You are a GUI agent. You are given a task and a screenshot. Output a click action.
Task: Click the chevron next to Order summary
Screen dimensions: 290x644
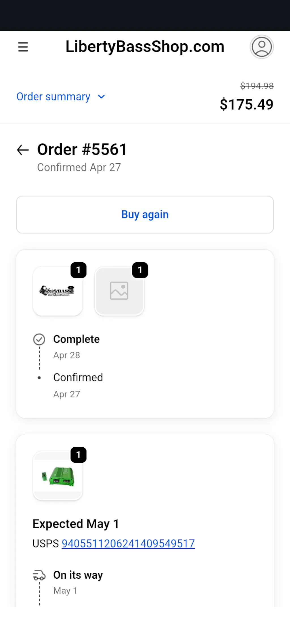101,97
